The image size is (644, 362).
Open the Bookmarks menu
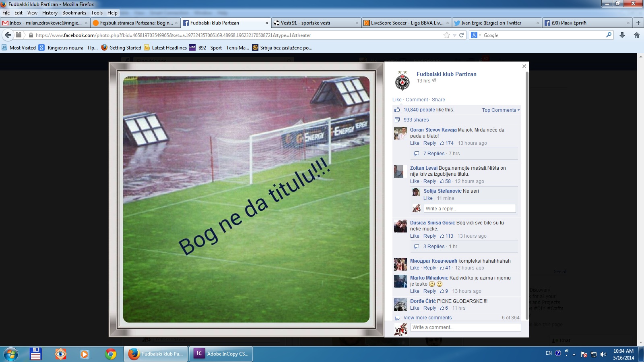coord(74,13)
